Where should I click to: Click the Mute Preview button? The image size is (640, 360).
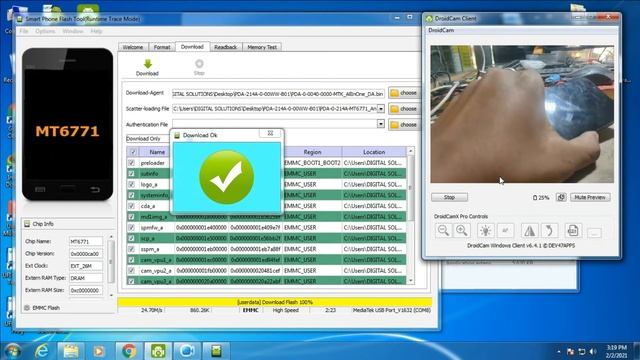pyautogui.click(x=590, y=197)
